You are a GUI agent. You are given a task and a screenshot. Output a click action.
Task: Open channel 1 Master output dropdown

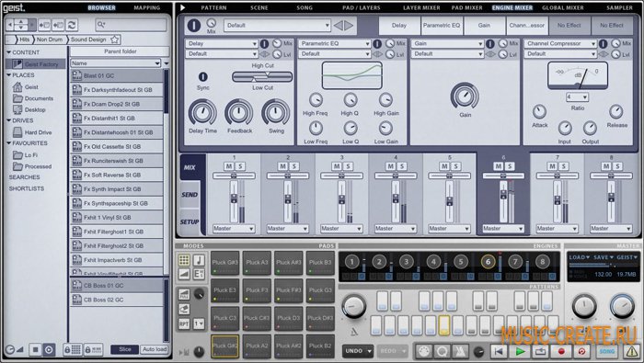[234, 229]
